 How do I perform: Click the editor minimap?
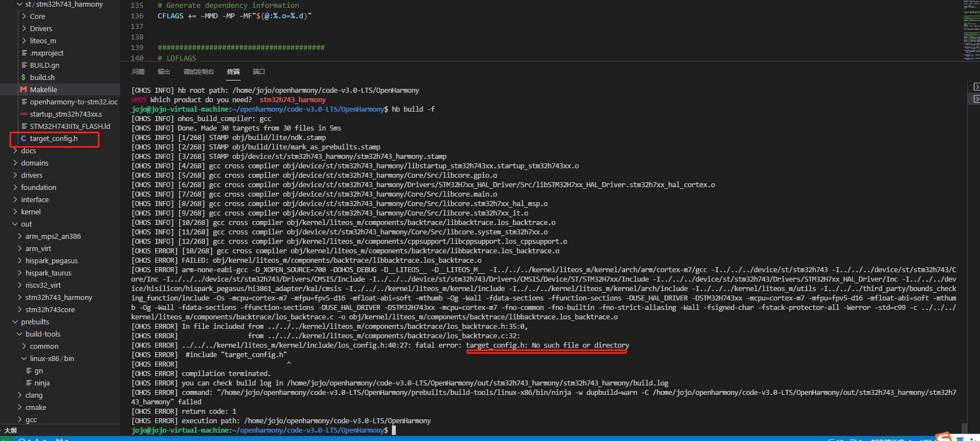tap(971, 29)
